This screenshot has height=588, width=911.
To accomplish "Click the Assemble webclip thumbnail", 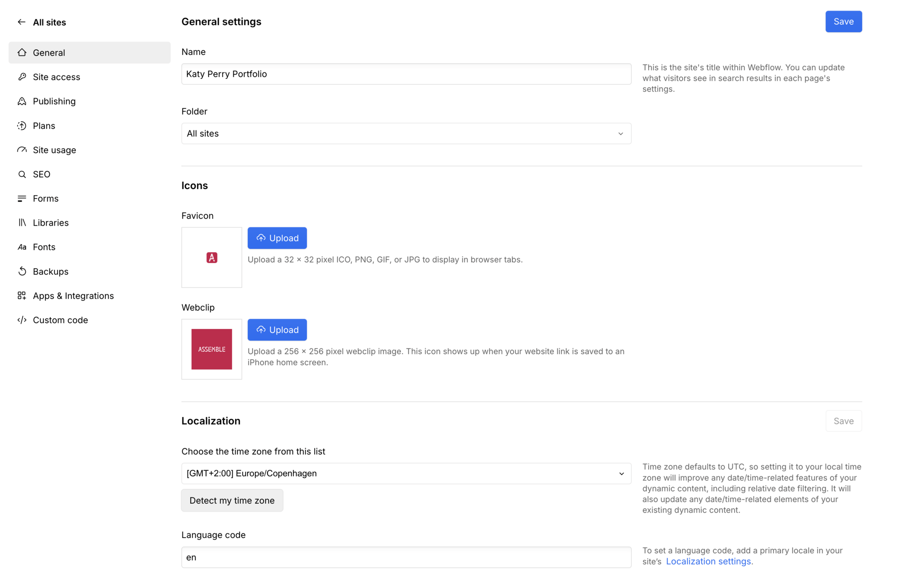I will [x=212, y=349].
